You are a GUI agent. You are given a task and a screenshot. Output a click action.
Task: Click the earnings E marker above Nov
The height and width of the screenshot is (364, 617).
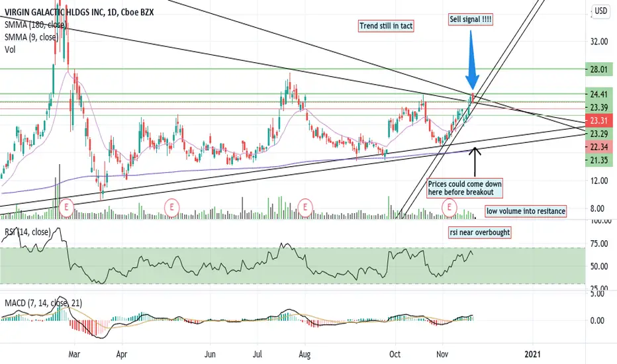(450, 206)
